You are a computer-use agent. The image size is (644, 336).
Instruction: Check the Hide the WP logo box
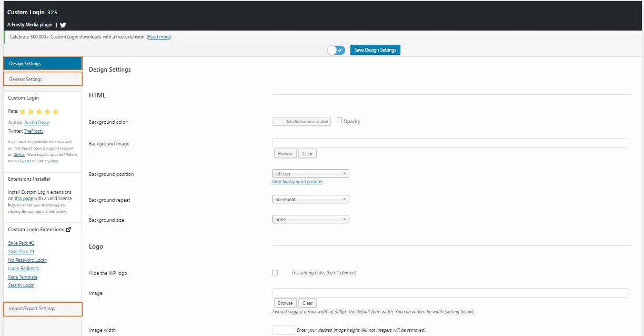(275, 273)
